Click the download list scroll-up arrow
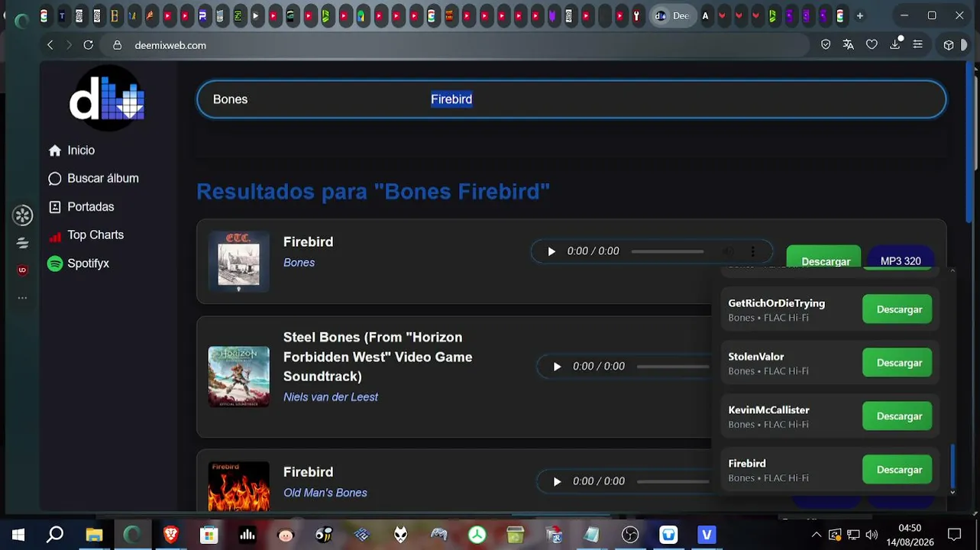The image size is (980, 550). 952,271
